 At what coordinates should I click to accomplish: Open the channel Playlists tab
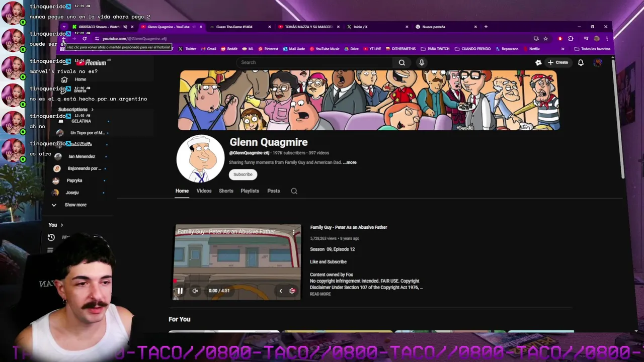250,191
